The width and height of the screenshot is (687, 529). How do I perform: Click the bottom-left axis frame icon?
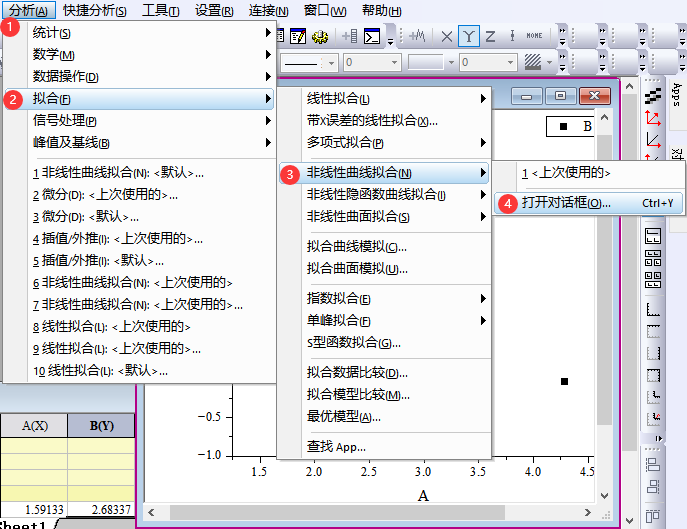[x=653, y=309]
